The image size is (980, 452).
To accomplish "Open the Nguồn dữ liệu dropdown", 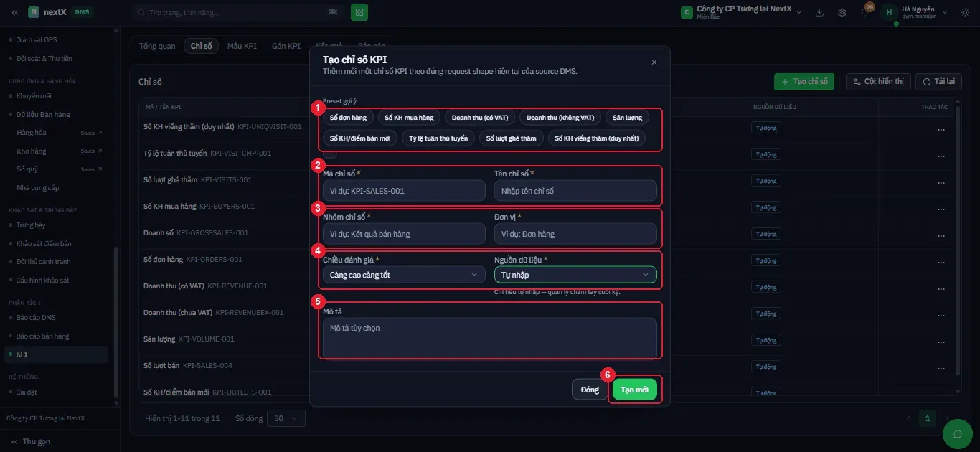I will point(575,275).
